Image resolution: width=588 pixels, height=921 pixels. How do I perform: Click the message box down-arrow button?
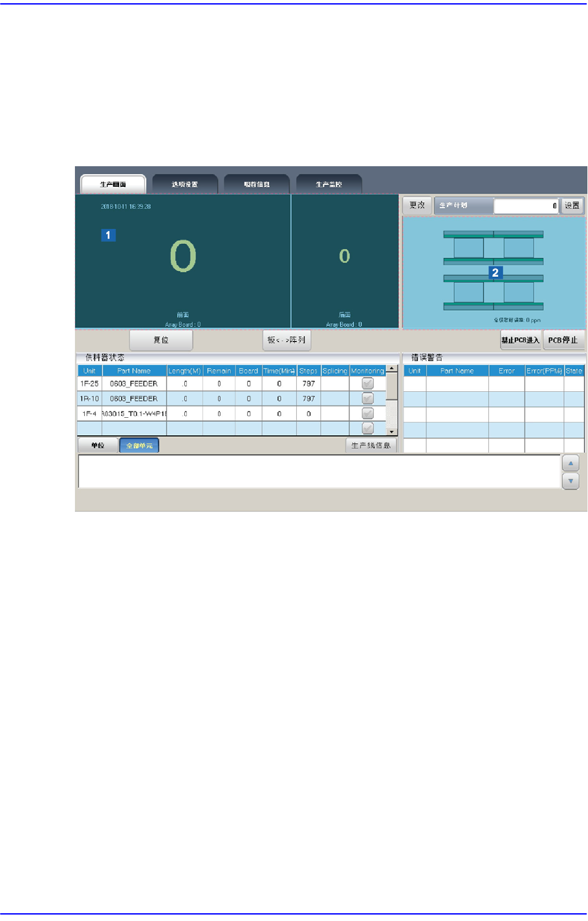(x=571, y=481)
